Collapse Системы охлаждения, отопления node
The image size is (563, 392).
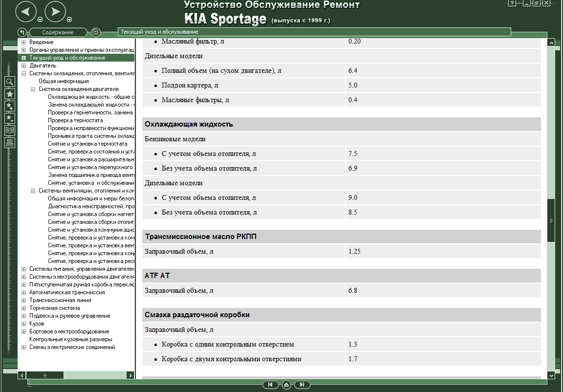(23, 74)
